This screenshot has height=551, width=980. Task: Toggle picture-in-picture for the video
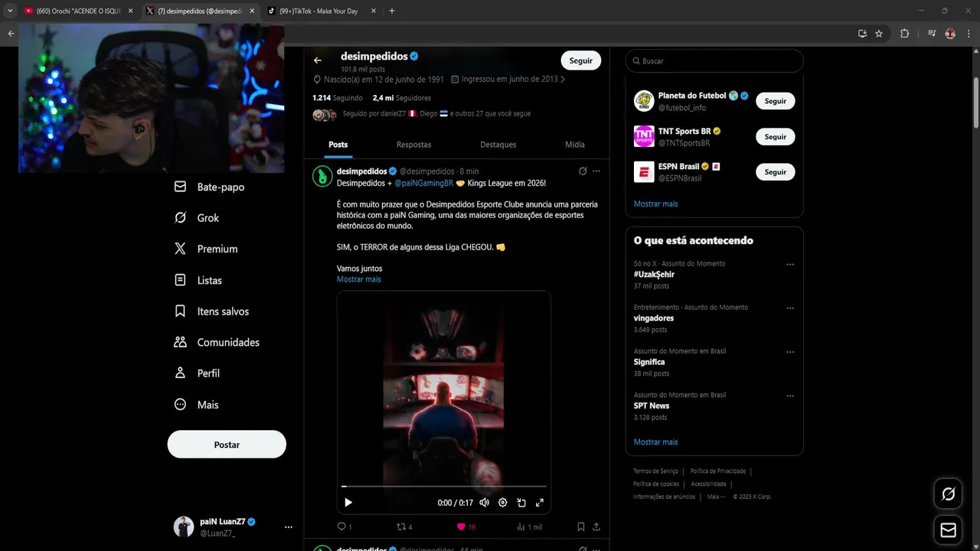click(x=521, y=503)
